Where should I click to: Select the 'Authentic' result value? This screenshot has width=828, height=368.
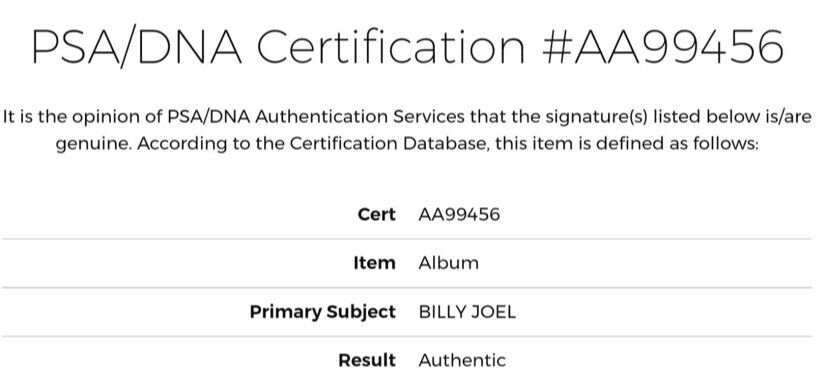click(x=462, y=360)
